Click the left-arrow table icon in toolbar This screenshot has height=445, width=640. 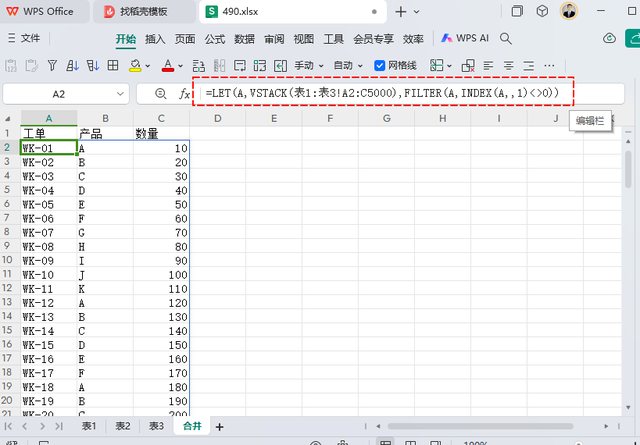(280, 65)
